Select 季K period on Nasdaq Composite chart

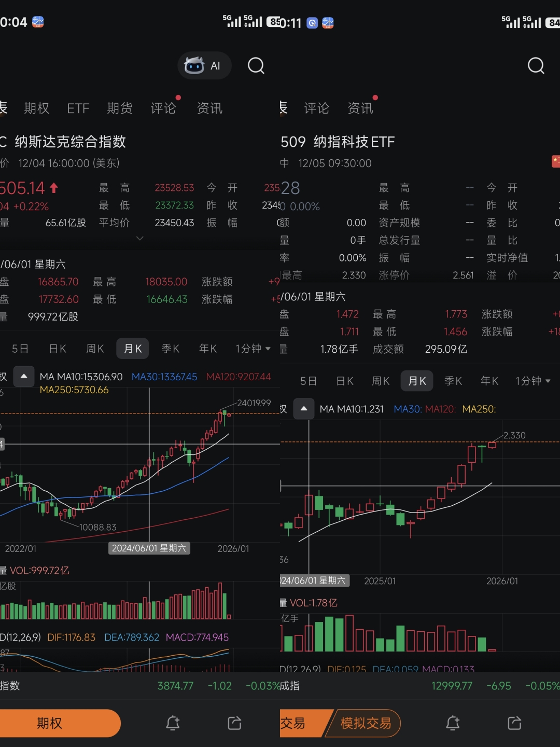[x=171, y=349]
